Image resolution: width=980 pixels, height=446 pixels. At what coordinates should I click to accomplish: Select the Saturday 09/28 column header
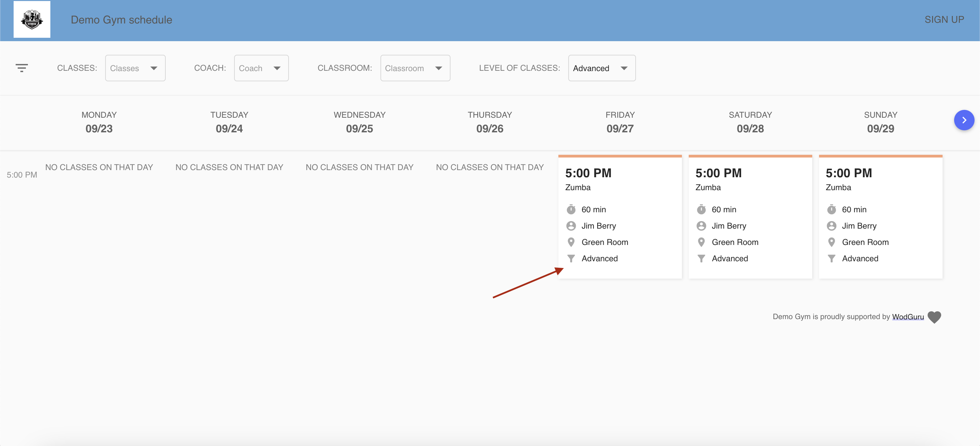750,122
